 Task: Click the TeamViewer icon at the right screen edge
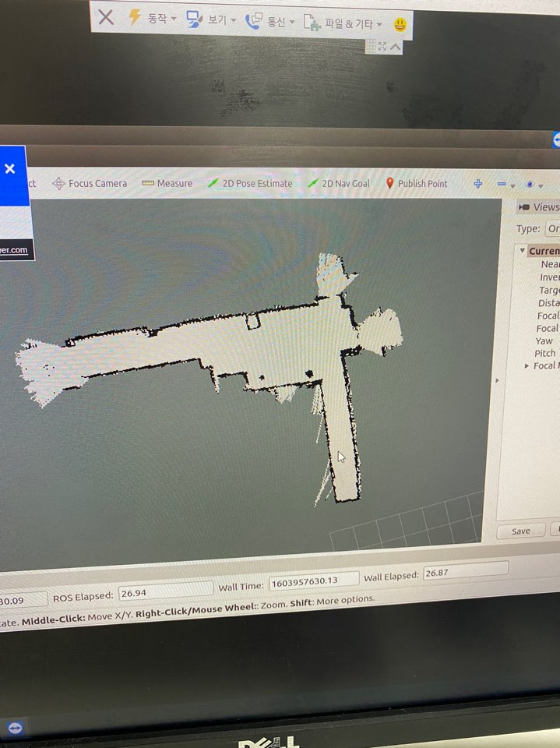pos(556,139)
